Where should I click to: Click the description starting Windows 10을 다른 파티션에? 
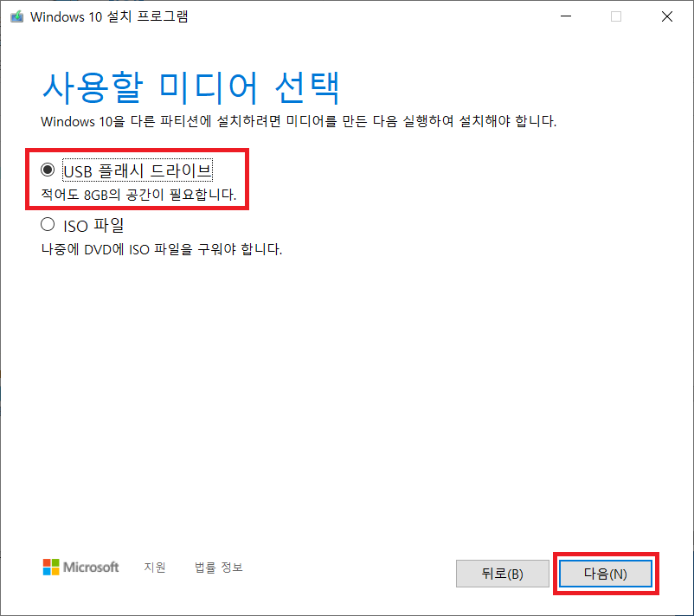point(299,121)
